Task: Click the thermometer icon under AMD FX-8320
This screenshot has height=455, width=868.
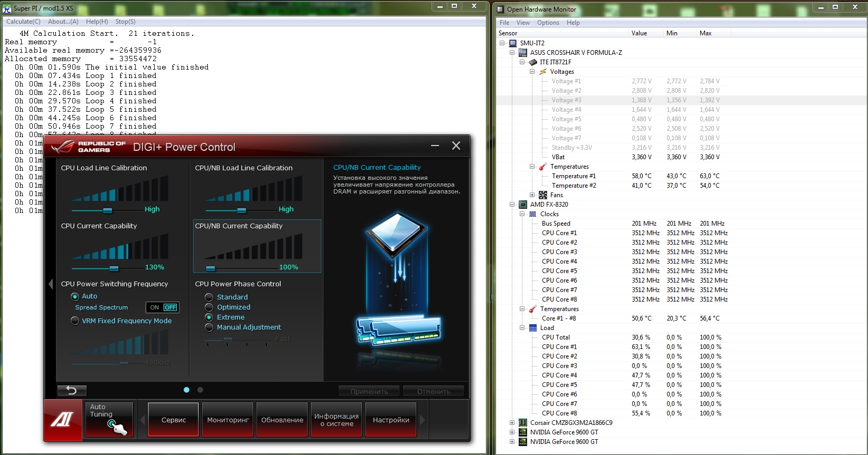Action: (x=532, y=309)
